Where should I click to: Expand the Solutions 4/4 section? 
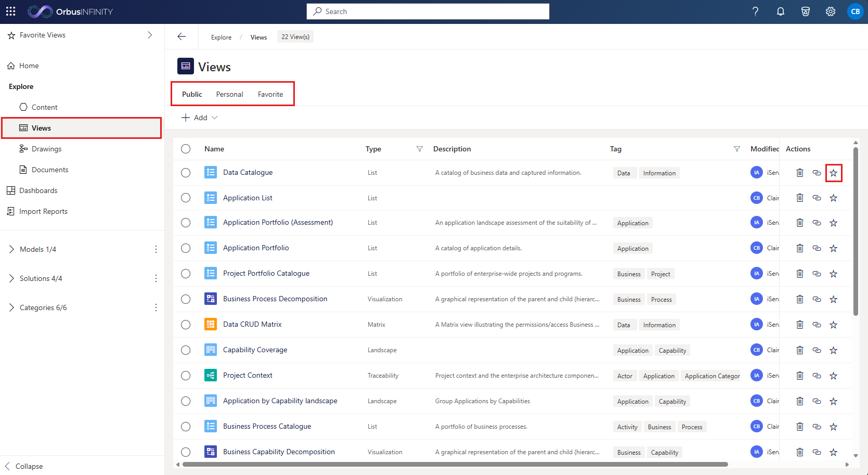point(11,278)
